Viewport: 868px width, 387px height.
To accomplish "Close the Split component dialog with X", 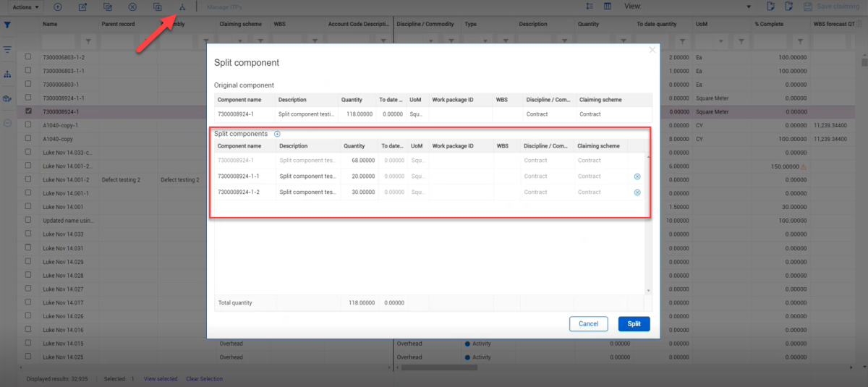I will (652, 50).
